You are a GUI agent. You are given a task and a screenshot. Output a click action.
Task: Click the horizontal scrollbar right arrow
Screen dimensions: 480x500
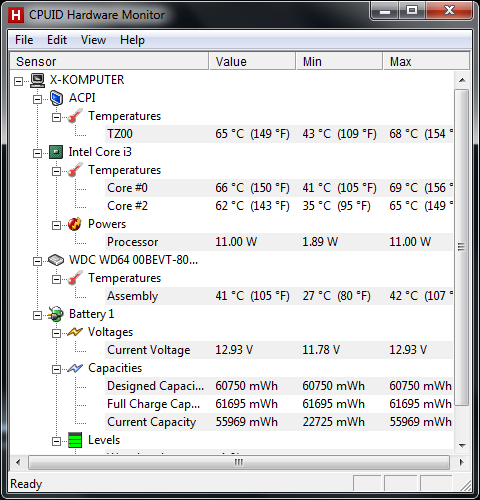[462, 462]
